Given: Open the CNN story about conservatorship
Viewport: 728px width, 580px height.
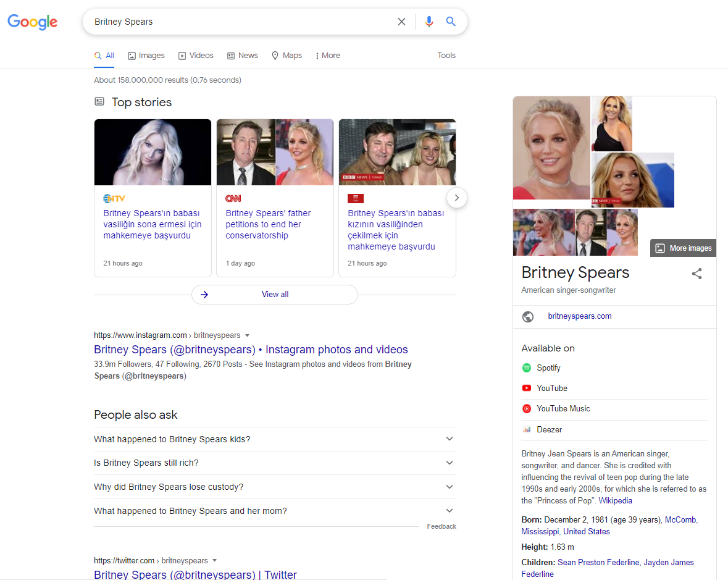Looking at the screenshot, I should click(x=268, y=224).
